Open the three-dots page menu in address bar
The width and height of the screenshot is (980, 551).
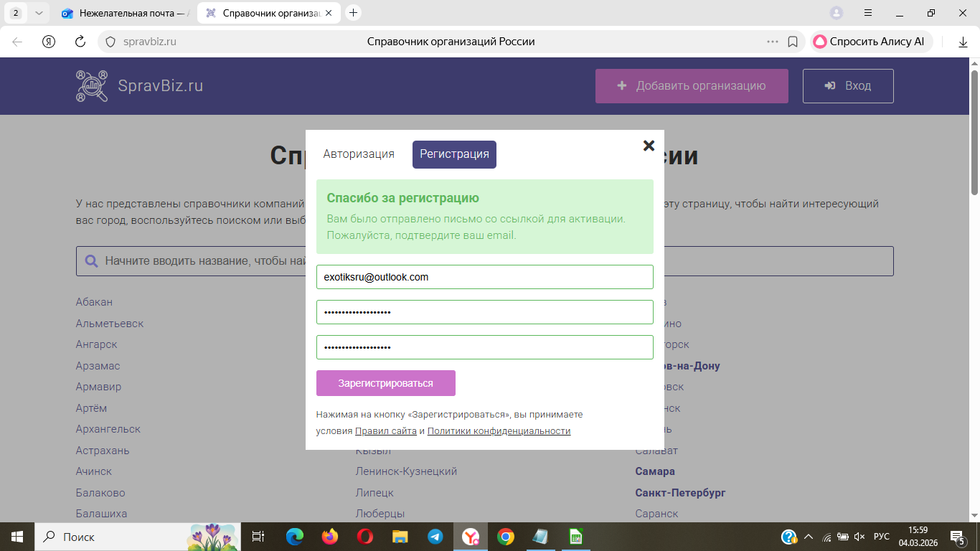click(773, 42)
